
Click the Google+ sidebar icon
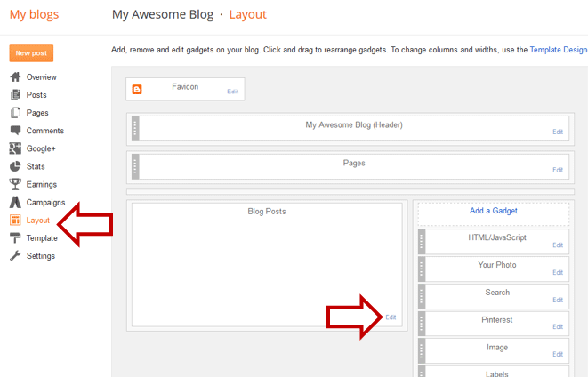pyautogui.click(x=15, y=148)
